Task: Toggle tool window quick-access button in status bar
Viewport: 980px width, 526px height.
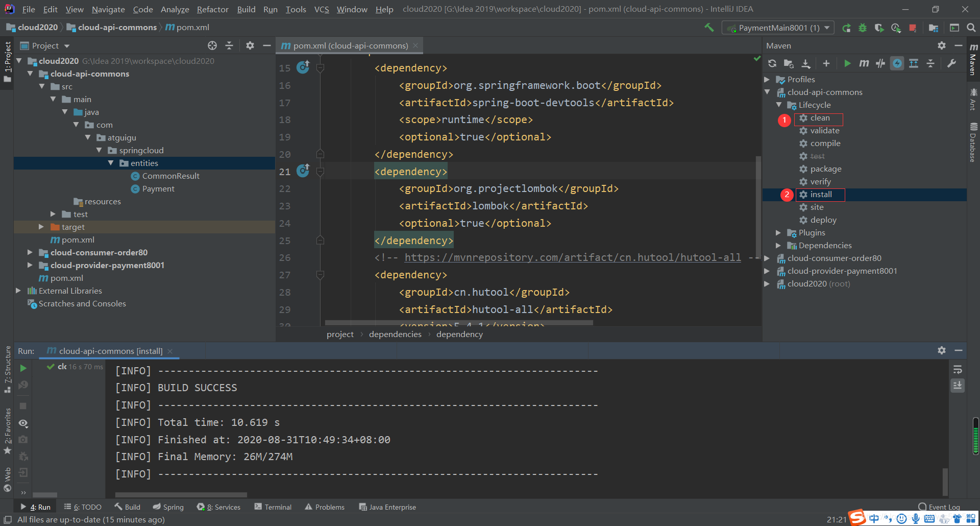Action: tap(8, 520)
